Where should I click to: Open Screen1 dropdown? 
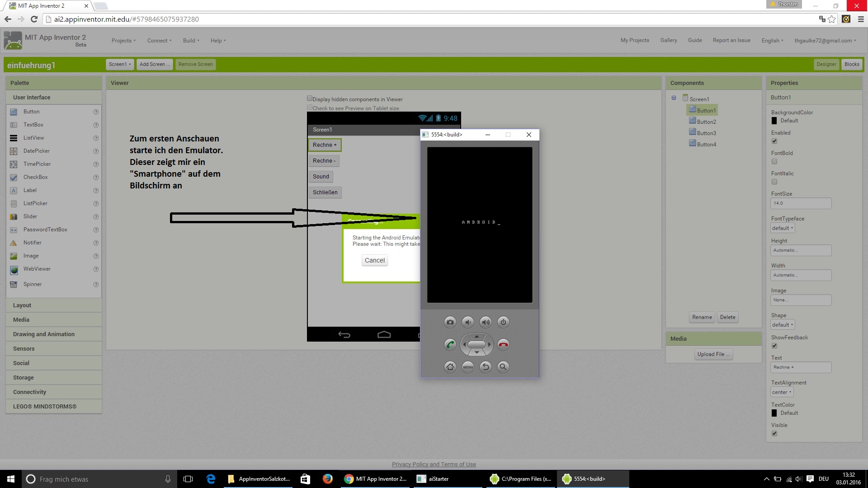tap(120, 64)
